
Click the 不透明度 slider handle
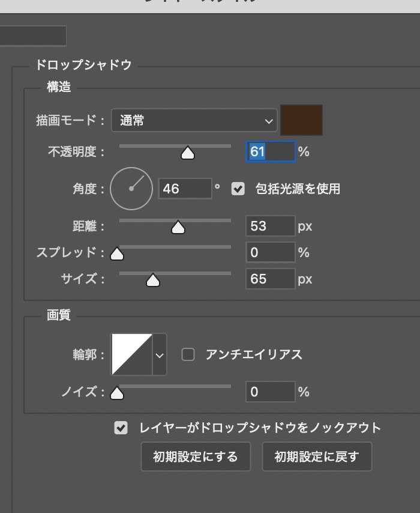pyautogui.click(x=188, y=154)
